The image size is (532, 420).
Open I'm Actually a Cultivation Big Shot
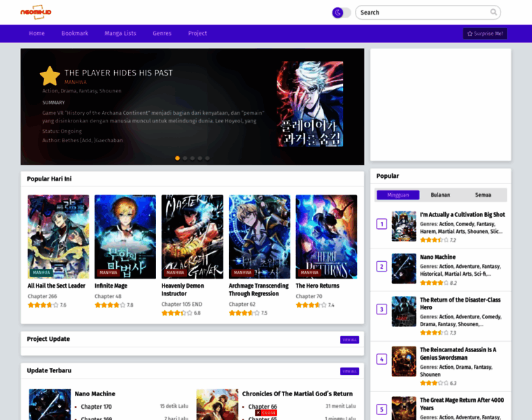coord(462,214)
